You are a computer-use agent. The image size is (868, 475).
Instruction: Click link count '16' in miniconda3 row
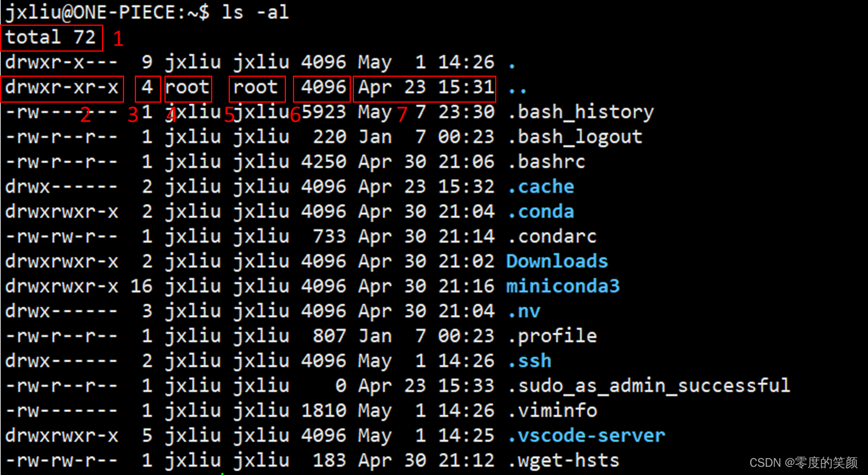click(142, 287)
